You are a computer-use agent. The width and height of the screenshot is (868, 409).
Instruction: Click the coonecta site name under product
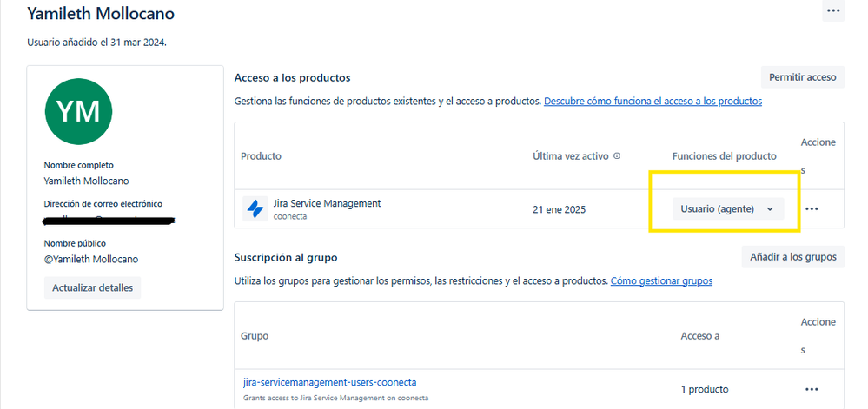(290, 216)
